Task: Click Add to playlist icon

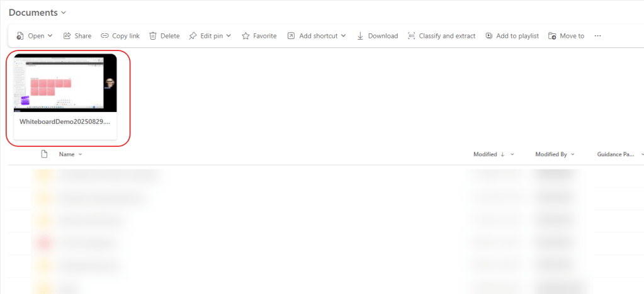Action: pyautogui.click(x=489, y=36)
